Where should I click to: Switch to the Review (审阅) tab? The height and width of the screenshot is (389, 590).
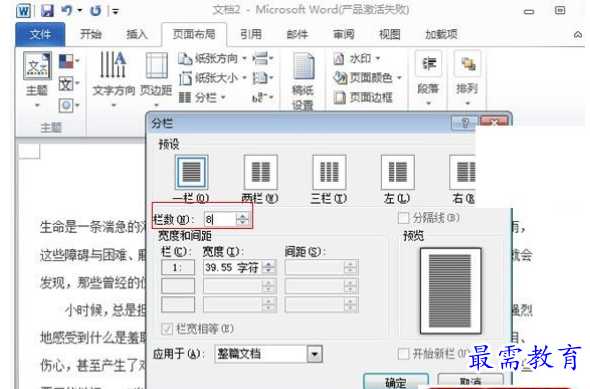click(x=344, y=35)
